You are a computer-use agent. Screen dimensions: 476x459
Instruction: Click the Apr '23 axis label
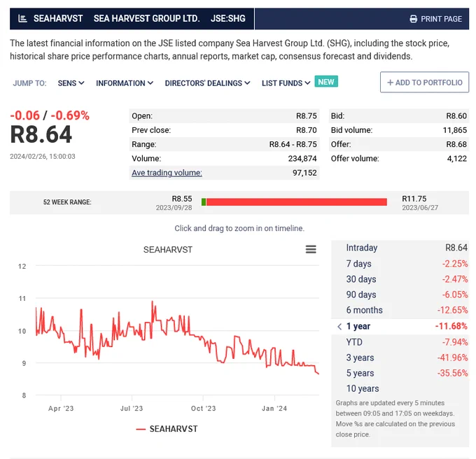coord(61,409)
